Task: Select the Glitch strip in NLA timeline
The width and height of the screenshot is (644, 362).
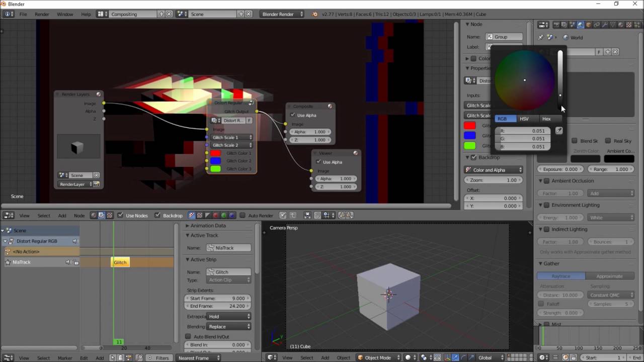Action: click(120, 262)
